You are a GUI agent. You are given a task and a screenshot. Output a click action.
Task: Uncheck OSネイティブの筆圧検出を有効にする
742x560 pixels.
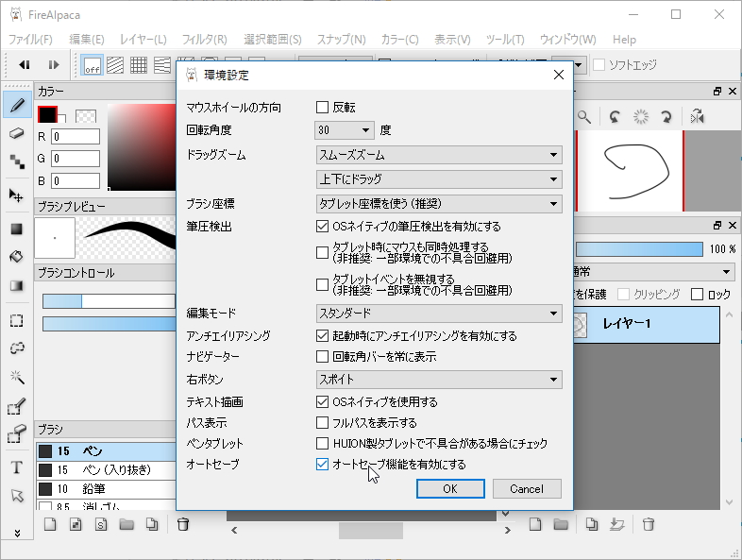point(322,227)
